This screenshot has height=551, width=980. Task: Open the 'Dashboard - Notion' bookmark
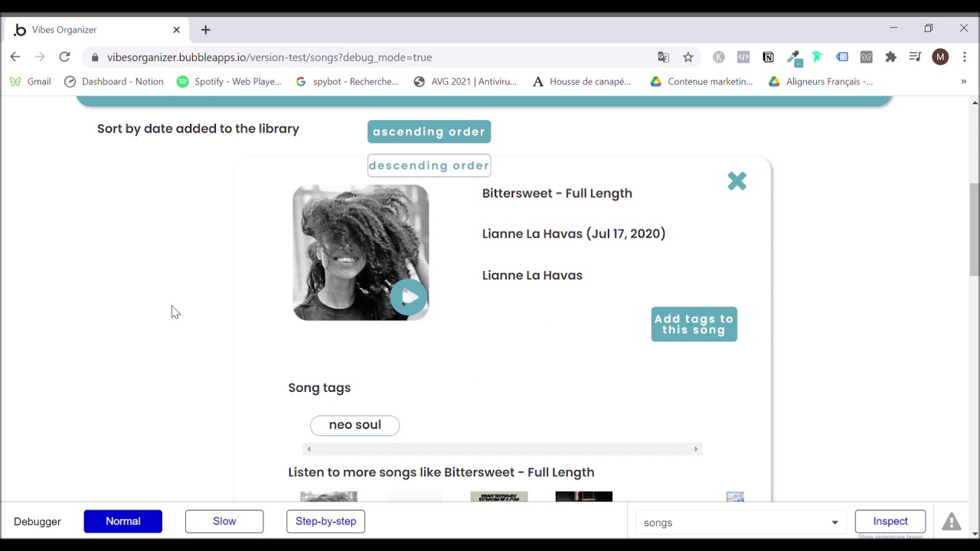113,82
